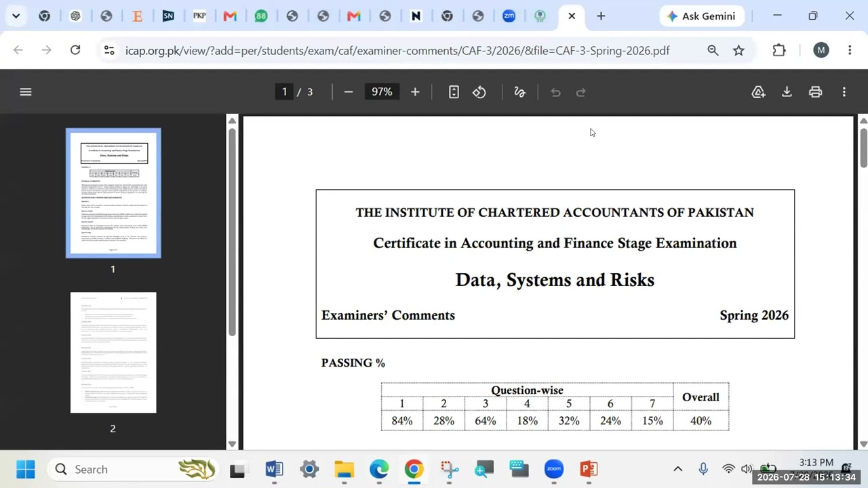View site information icon in address bar
The image size is (868, 488).
tap(108, 50)
